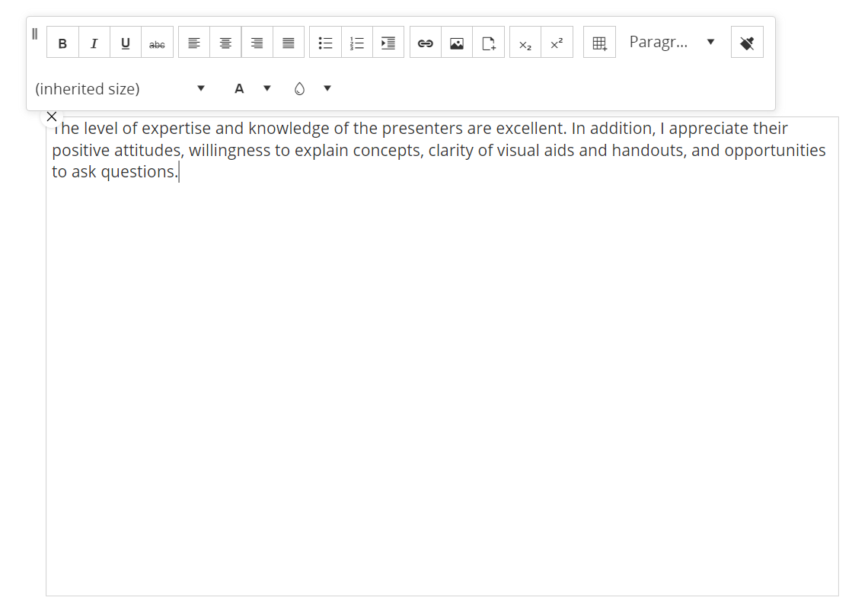Insert an image
This screenshot has height=615, width=868.
click(x=457, y=43)
